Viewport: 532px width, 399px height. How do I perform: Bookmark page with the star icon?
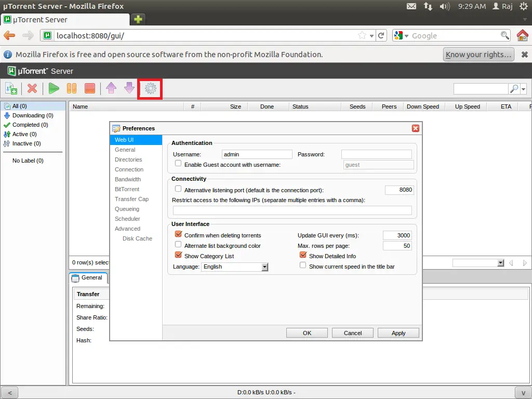coord(362,35)
